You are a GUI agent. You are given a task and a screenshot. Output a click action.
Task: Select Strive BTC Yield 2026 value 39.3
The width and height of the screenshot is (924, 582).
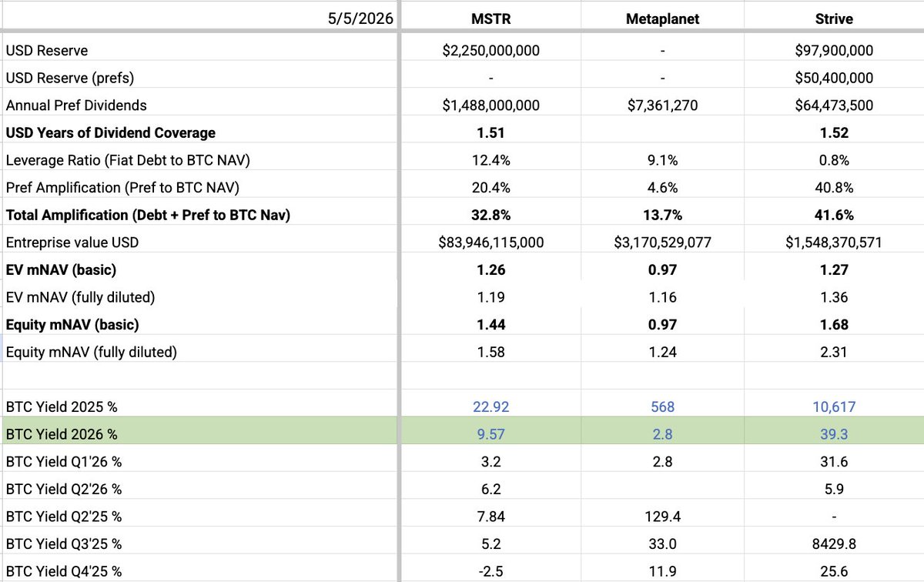point(834,434)
